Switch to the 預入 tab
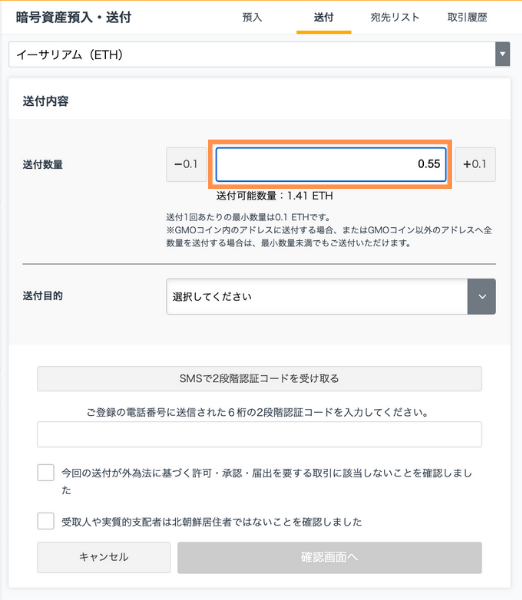Viewport: 522px width, 600px height. click(x=252, y=18)
